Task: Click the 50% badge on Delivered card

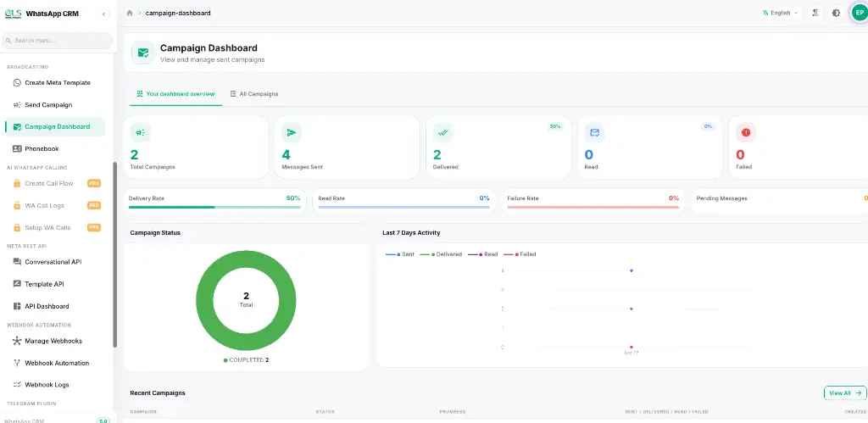Action: [554, 126]
